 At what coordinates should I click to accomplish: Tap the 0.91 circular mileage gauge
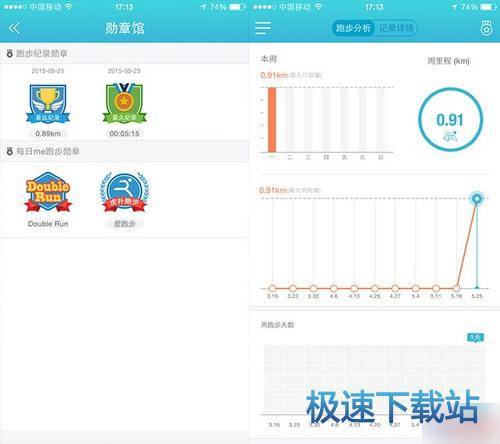(x=450, y=120)
